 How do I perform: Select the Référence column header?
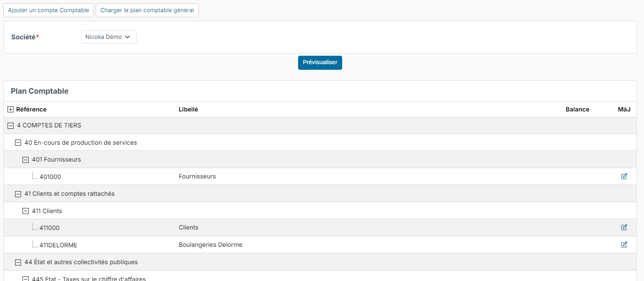point(31,109)
